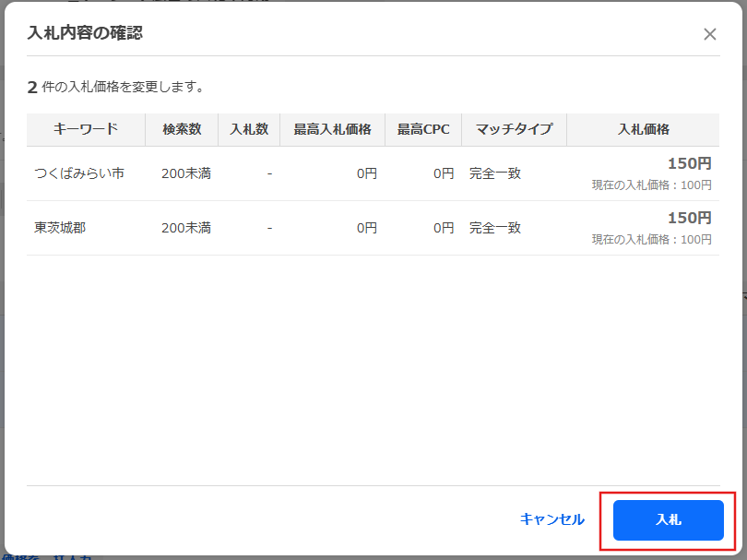Click the キャンセル link
The image size is (747, 560).
pyautogui.click(x=551, y=519)
